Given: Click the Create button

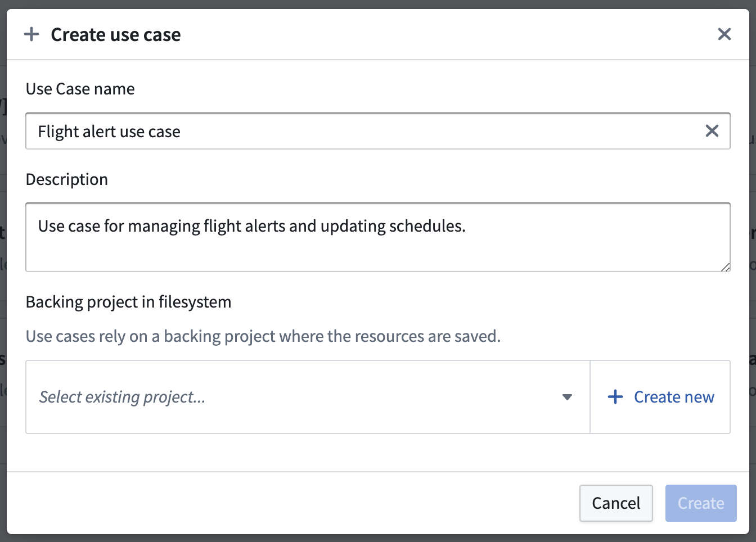Looking at the screenshot, I should point(701,503).
